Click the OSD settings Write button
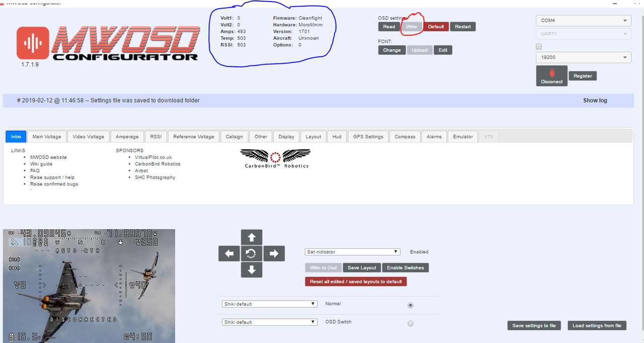Screen dimensions: 644x343 tap(412, 27)
